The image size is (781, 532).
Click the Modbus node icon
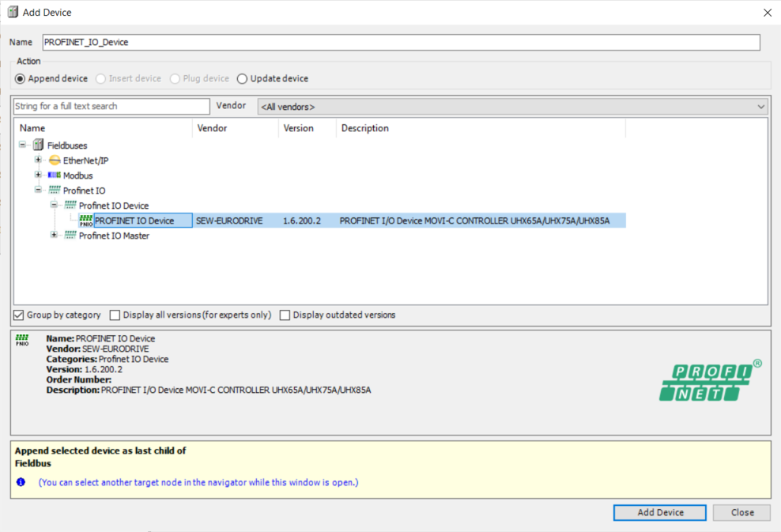54,175
